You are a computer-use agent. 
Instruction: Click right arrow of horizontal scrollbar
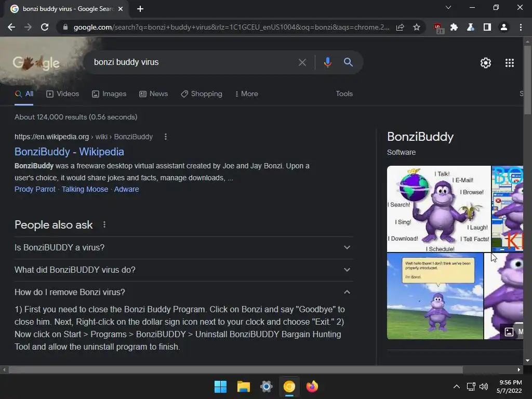[x=519, y=369]
